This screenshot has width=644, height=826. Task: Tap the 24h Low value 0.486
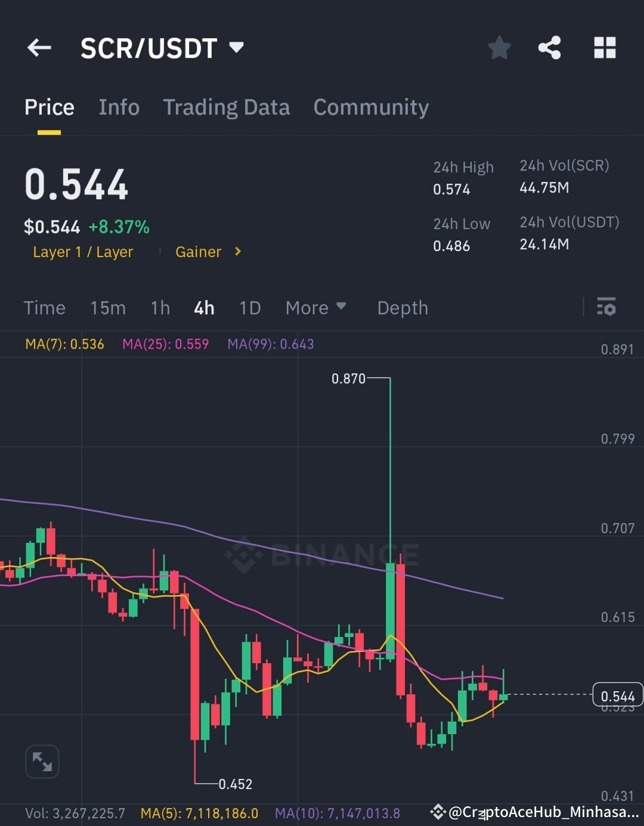(451, 246)
